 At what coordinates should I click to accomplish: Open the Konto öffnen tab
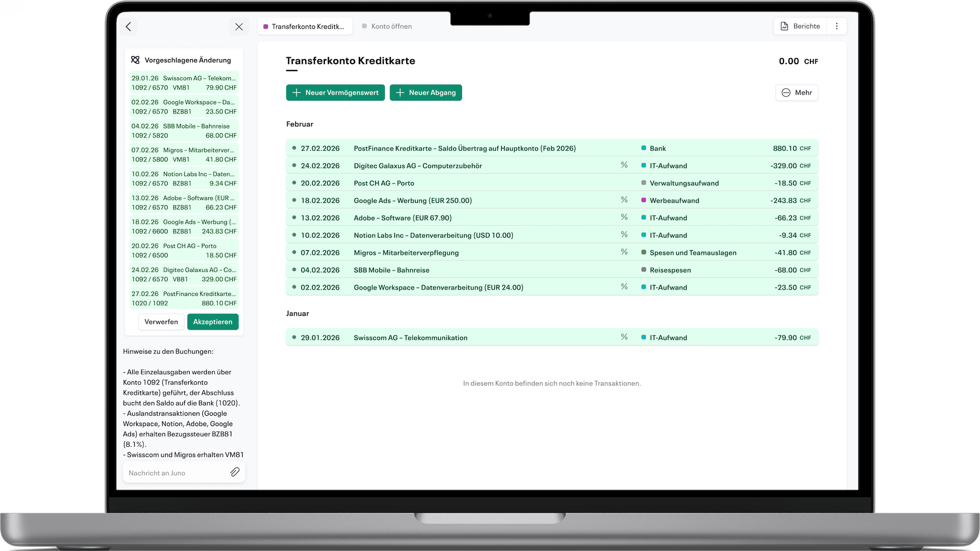click(387, 26)
